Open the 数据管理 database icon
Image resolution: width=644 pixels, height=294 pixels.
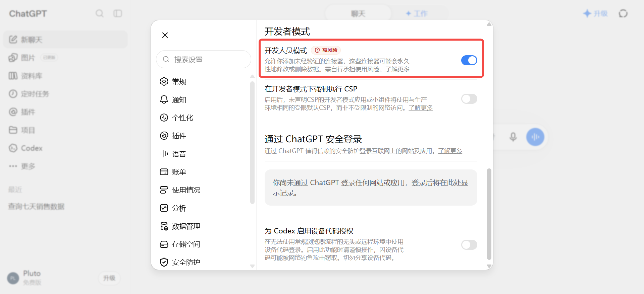coord(164,226)
